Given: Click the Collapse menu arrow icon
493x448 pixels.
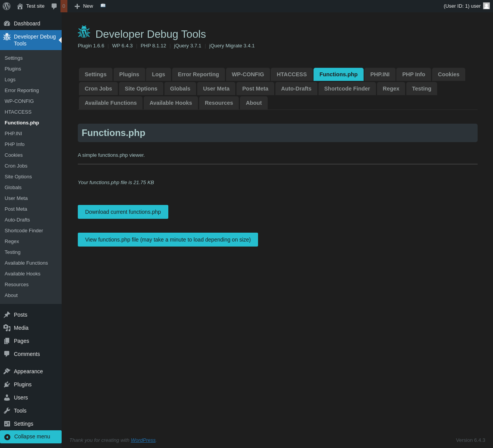Looking at the screenshot, I should click(7, 437).
